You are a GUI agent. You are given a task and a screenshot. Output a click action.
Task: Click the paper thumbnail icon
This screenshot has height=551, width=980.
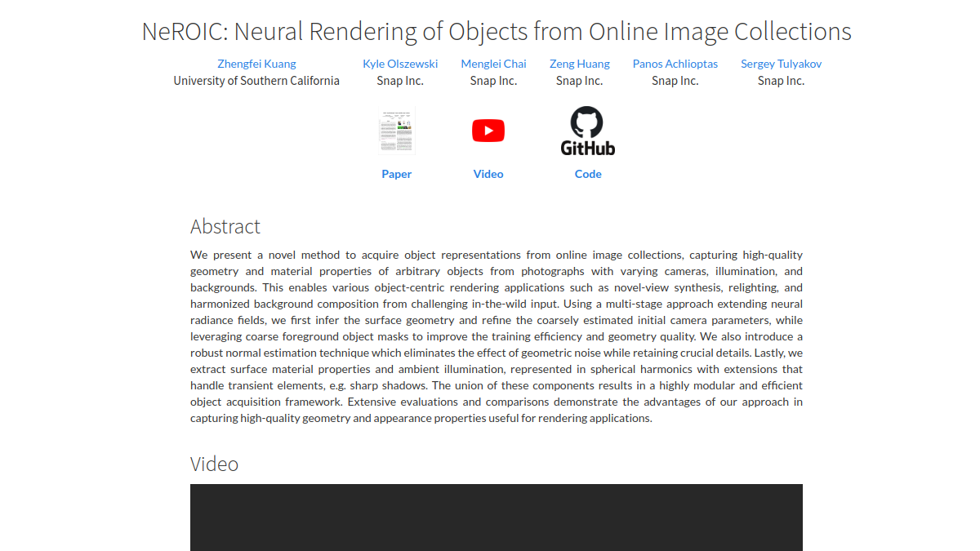coord(397,131)
